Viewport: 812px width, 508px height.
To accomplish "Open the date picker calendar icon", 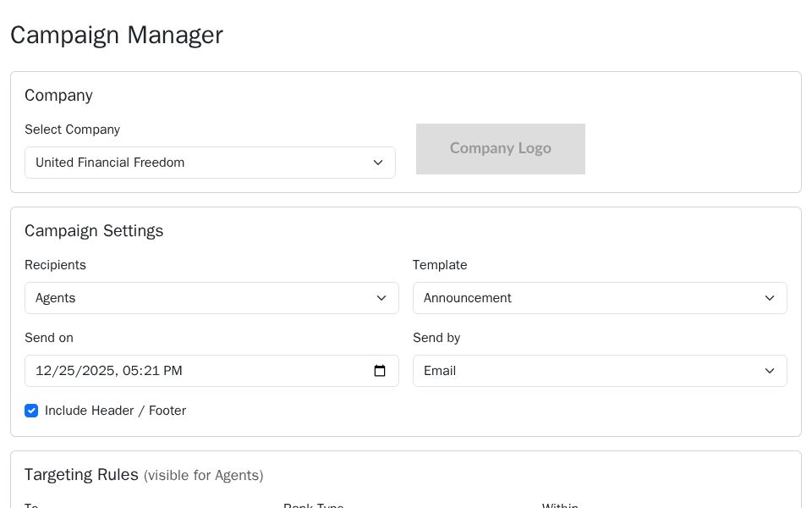I will click(x=380, y=371).
